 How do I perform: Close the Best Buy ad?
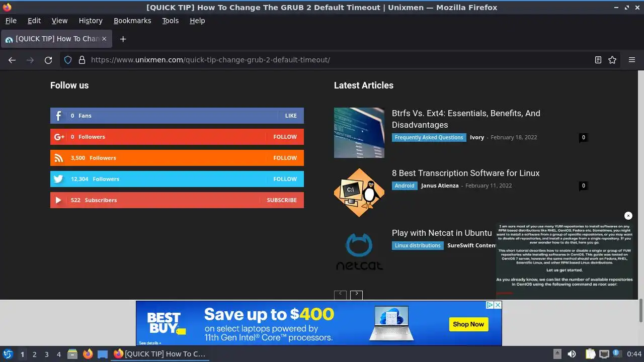click(498, 305)
